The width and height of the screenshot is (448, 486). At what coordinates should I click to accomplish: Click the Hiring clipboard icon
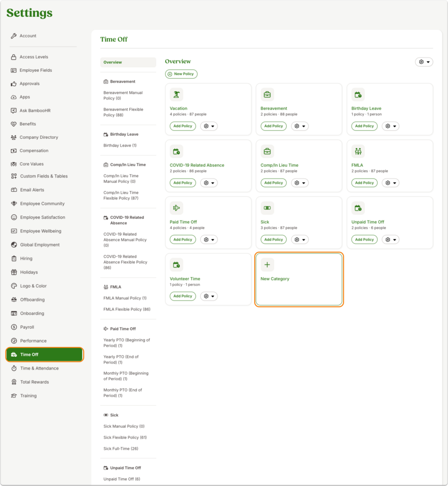(x=14, y=259)
